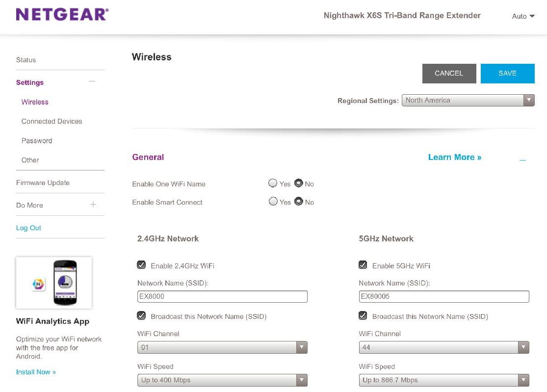Collapse the General section via minus icon
This screenshot has height=392, width=547.
pos(522,159)
